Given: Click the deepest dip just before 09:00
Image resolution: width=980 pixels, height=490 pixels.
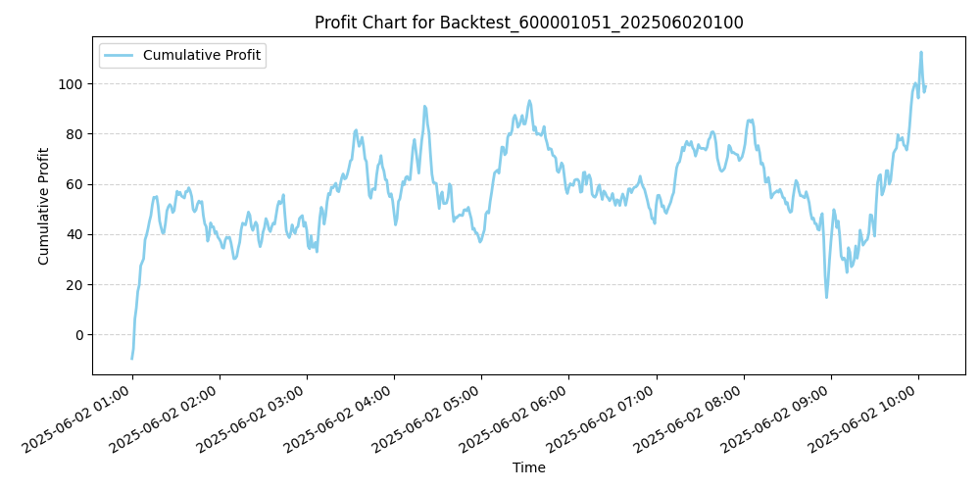Looking at the screenshot, I should (x=826, y=297).
